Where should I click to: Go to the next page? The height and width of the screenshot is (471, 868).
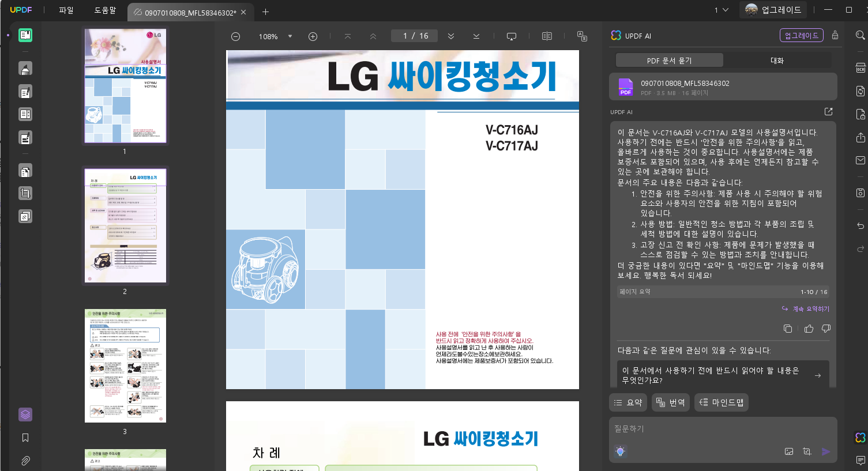(x=451, y=36)
